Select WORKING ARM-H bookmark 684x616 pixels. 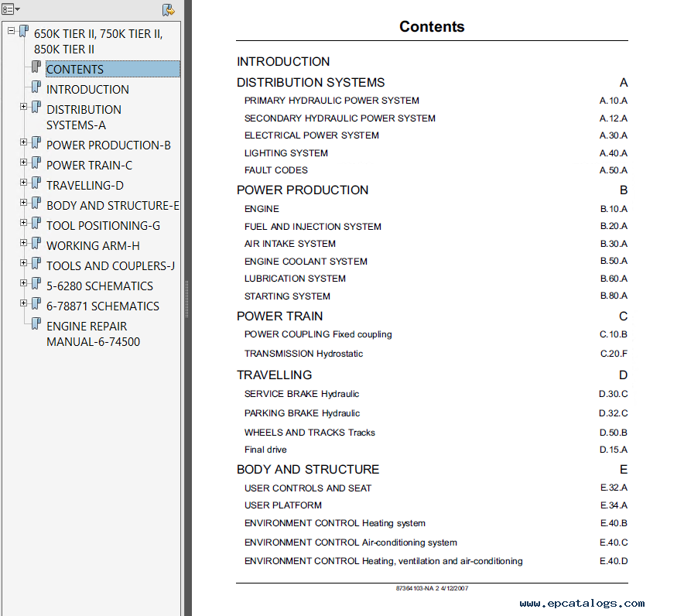coord(94,245)
